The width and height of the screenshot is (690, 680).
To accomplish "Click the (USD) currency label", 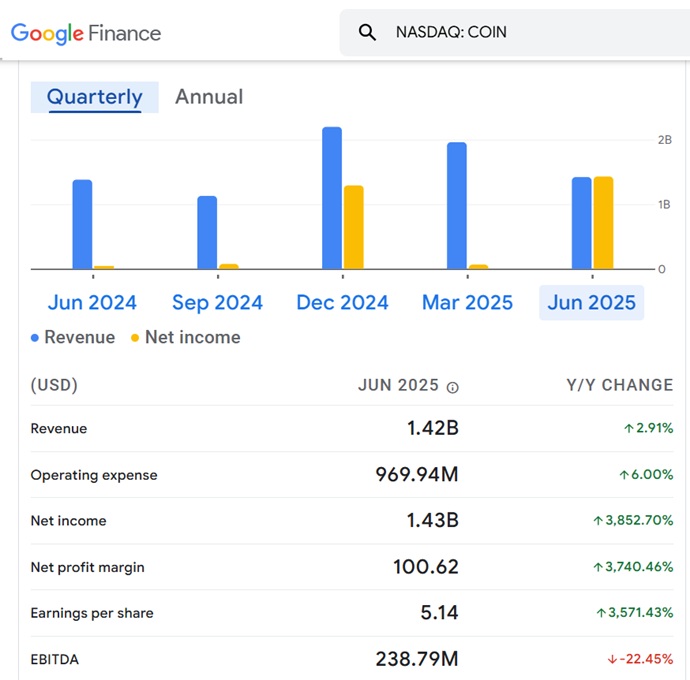I will coord(54,385).
